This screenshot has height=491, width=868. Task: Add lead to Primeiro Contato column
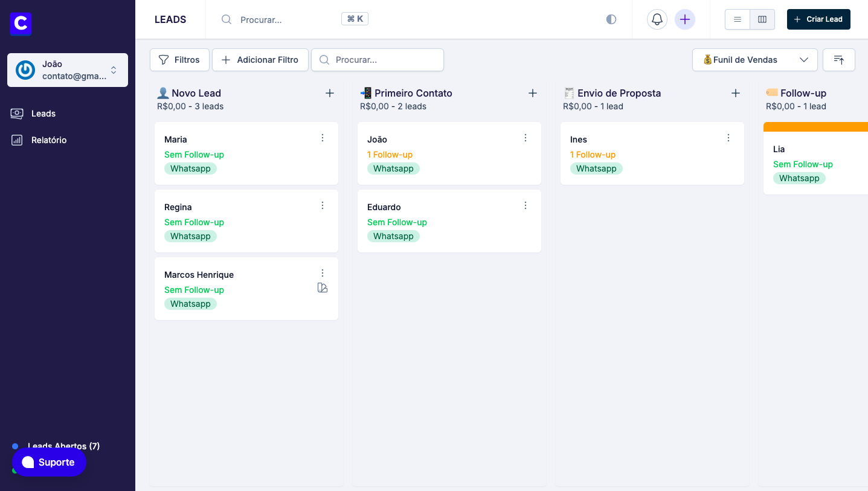[x=532, y=93]
